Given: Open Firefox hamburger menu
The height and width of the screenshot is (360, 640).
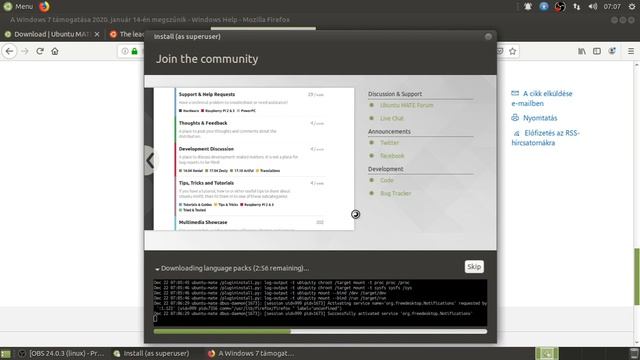Looking at the screenshot, I should (x=631, y=51).
